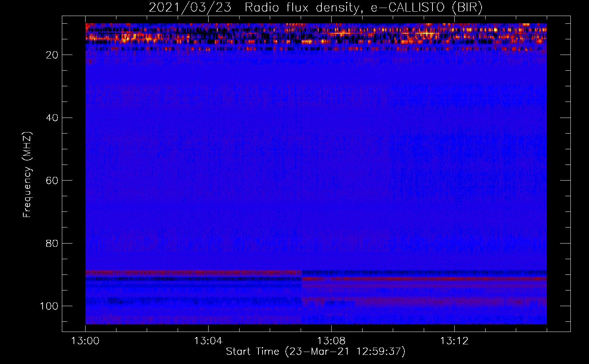Click the 'Start Time (23-Mar-21 12:59:37)' label
Screen dimensions: 589x364
(316, 352)
